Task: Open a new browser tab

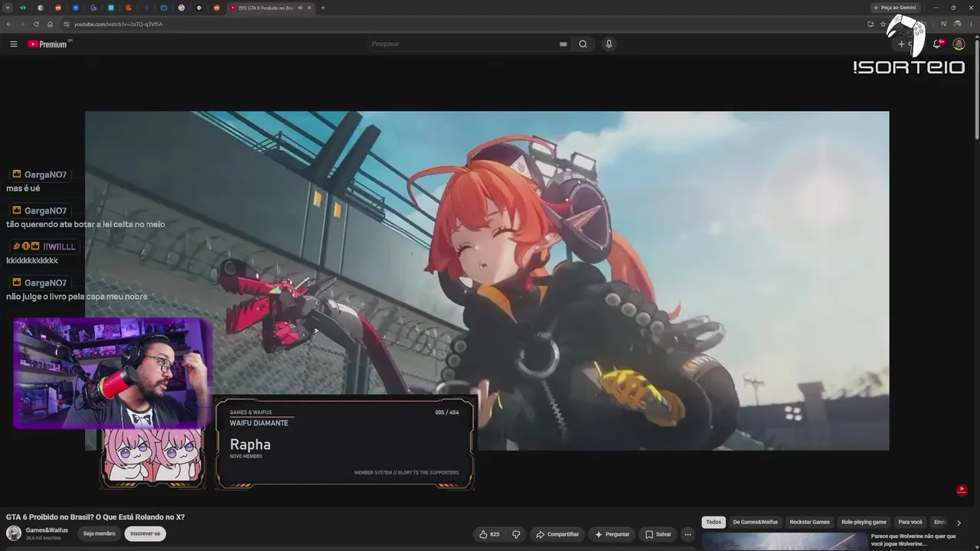Action: click(x=322, y=8)
